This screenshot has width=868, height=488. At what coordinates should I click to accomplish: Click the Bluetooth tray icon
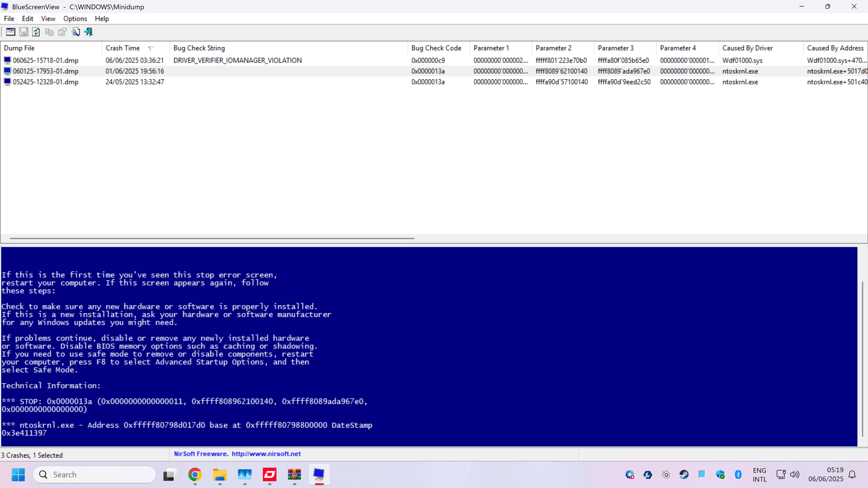(x=738, y=474)
